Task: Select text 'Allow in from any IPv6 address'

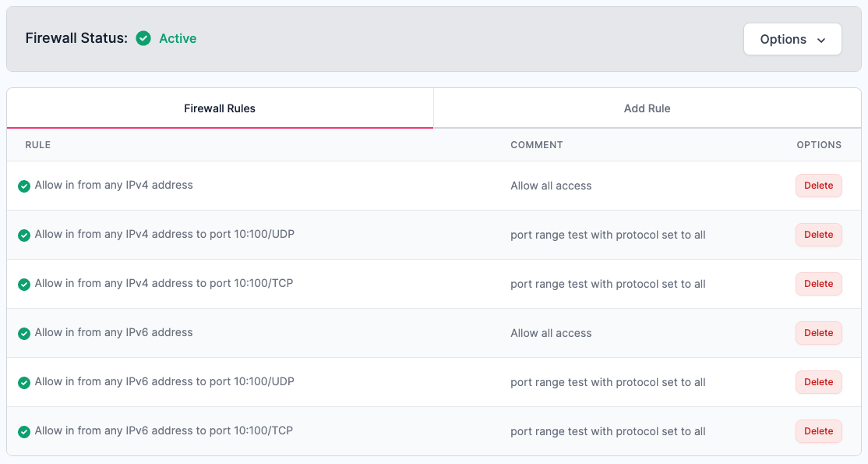Action: 114,333
